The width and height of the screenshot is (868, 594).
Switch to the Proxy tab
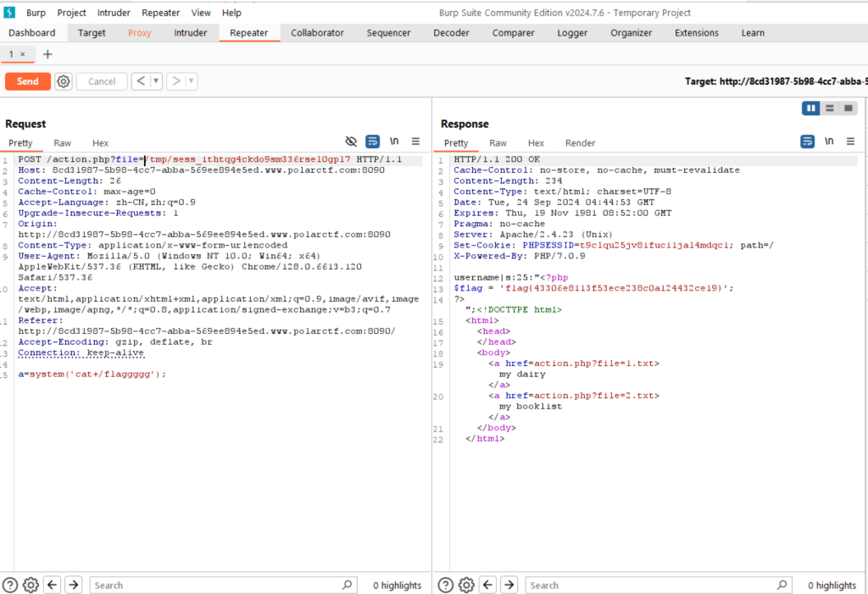point(140,33)
